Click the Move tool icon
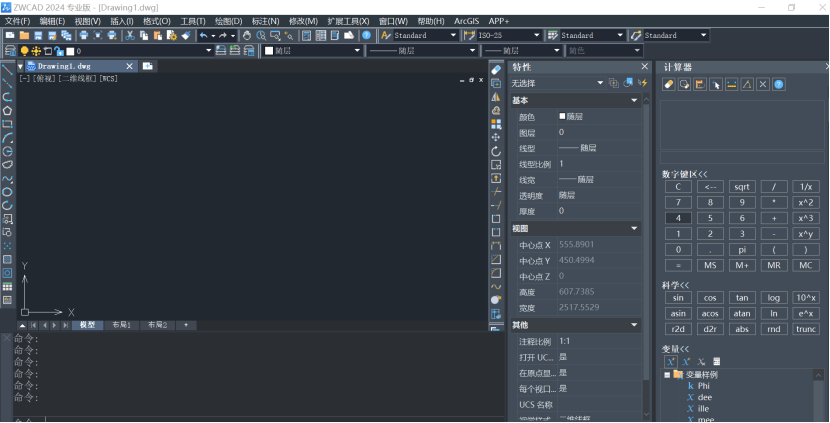 coord(496,138)
